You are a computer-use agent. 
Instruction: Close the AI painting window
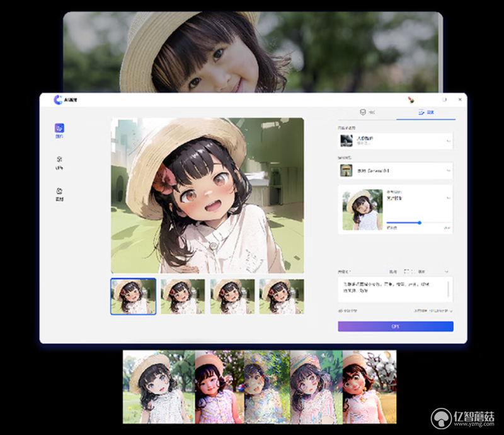click(460, 100)
